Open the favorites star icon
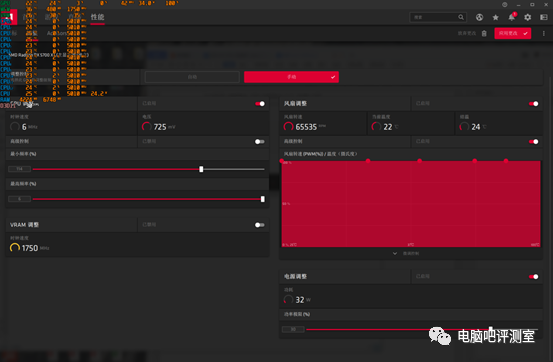 496,17
